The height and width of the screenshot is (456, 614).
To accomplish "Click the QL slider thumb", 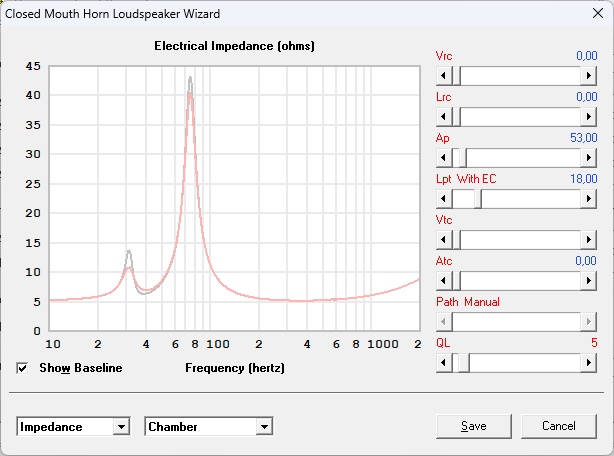I will (464, 363).
